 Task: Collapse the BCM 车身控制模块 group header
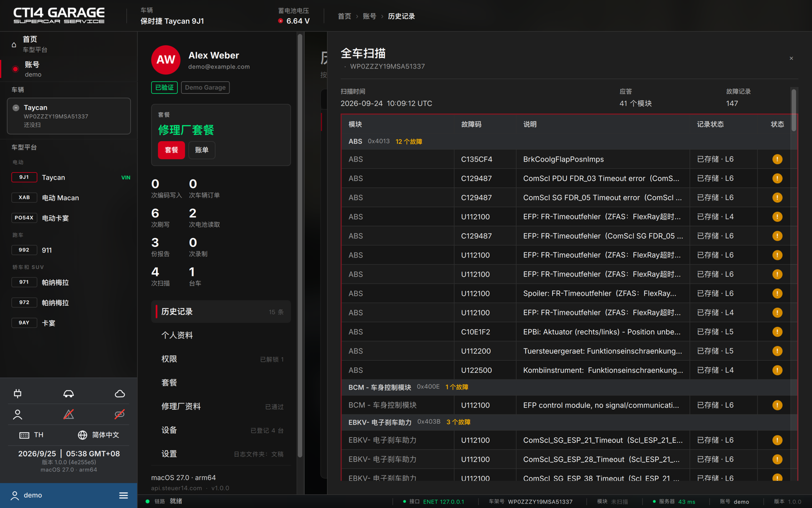pos(568,387)
